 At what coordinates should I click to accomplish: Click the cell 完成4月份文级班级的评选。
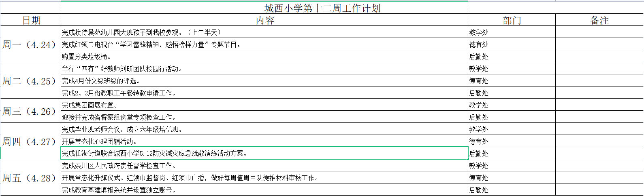(x=264, y=80)
